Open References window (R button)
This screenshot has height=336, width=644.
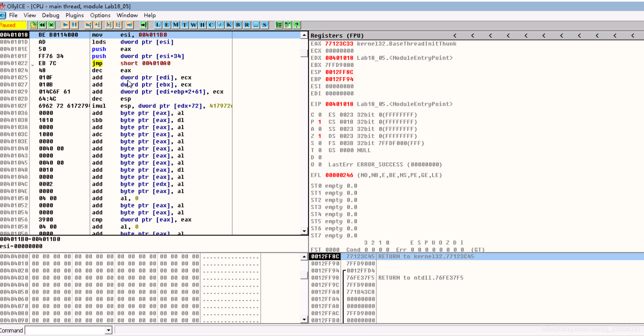point(247,25)
